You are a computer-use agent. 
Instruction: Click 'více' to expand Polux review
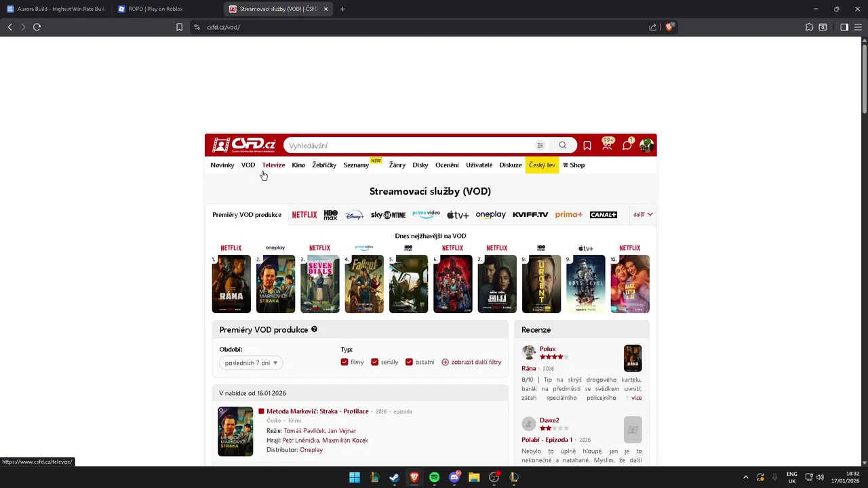pos(636,398)
